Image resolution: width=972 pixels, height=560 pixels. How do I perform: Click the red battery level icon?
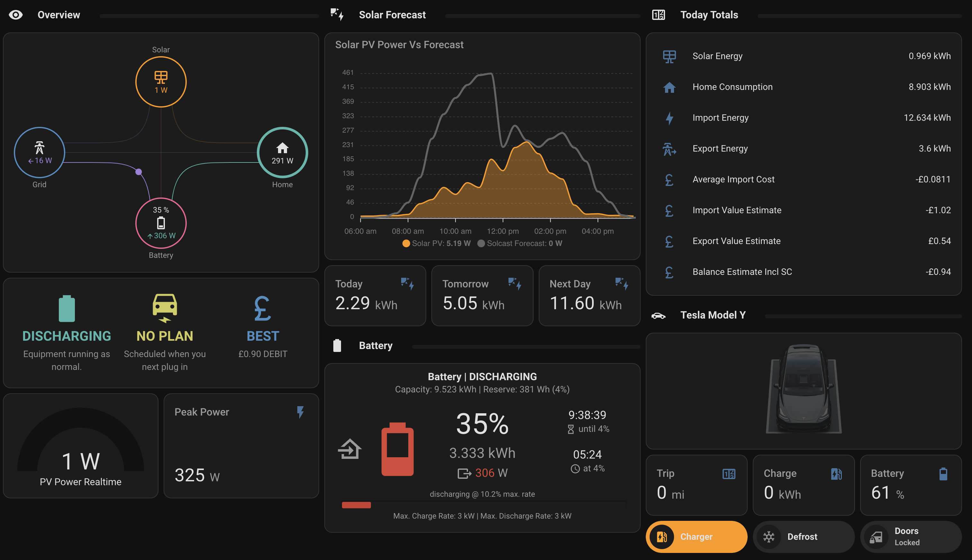[x=397, y=449]
